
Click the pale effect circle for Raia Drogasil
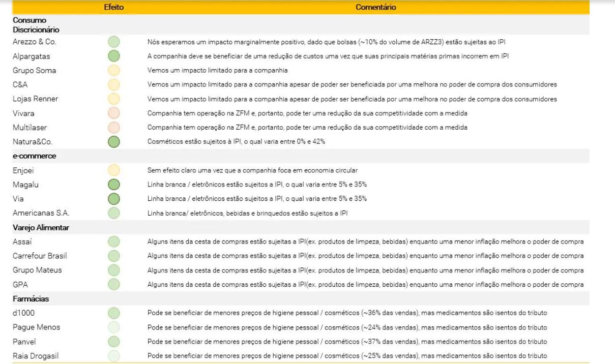[114, 356]
